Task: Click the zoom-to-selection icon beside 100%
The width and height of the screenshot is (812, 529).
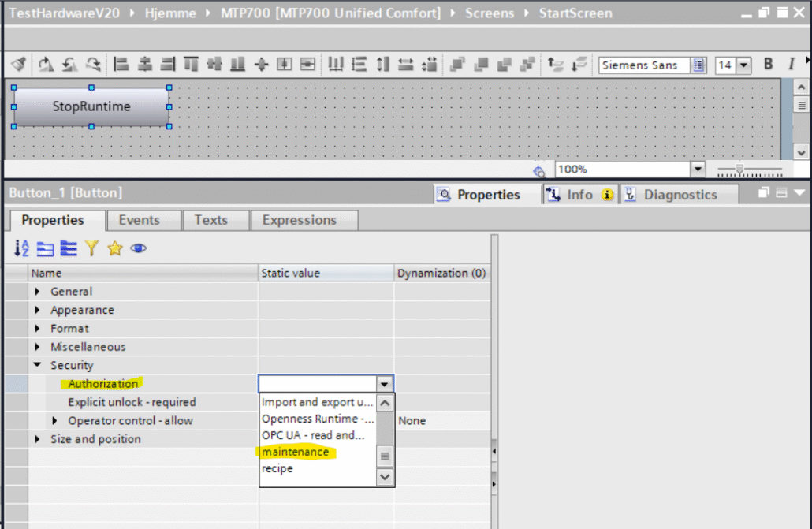Action: [539, 170]
